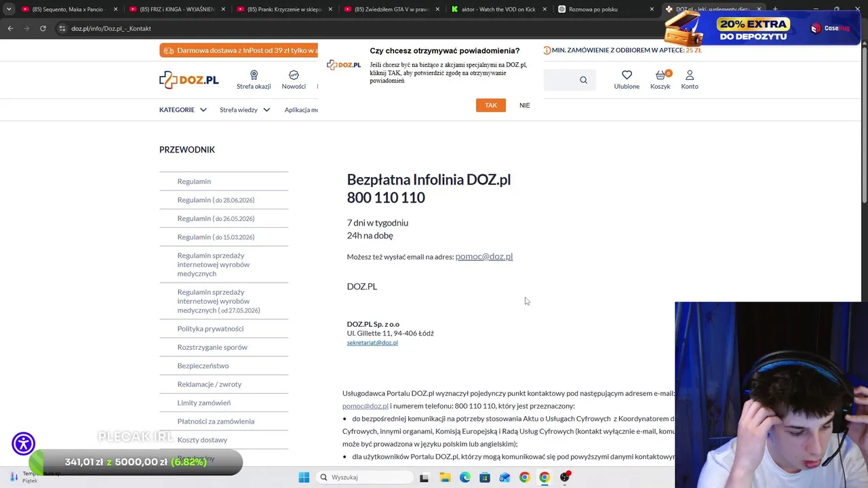Click the CaseHug 20% EXTRA banner
The image size is (868, 488).
[x=762, y=28]
